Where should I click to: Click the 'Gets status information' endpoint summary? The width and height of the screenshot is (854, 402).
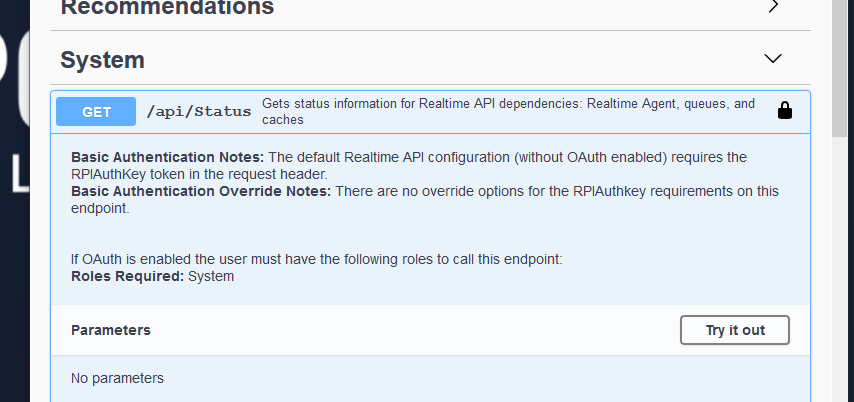click(x=508, y=111)
